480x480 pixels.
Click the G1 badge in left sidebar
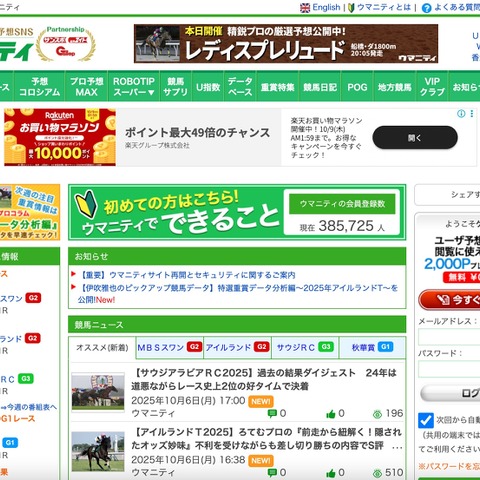point(10,442)
